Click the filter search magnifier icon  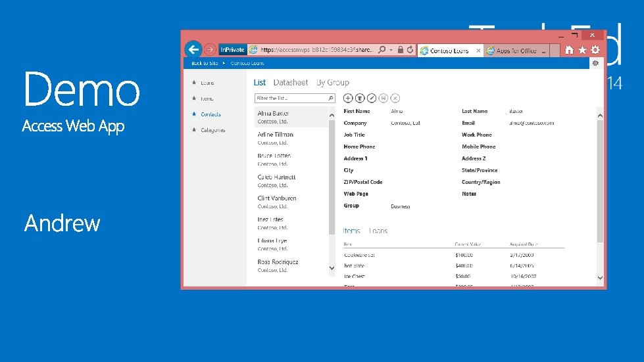331,99
